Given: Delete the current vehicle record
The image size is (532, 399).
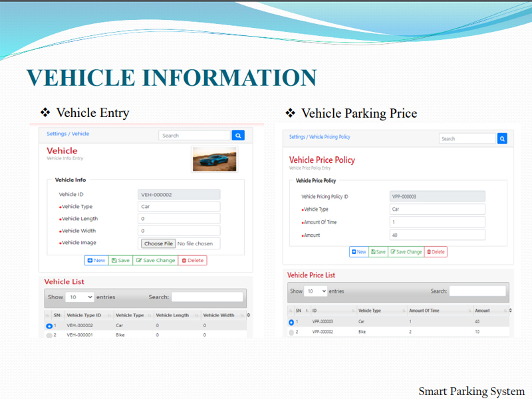Looking at the screenshot, I should pos(193,261).
